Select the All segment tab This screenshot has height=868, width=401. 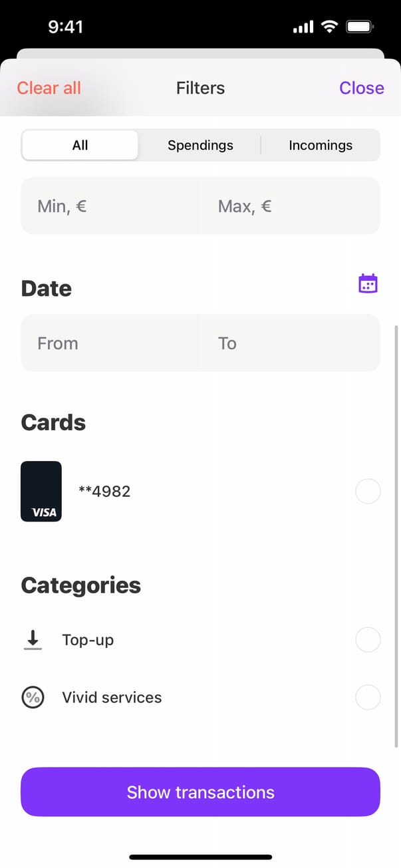(80, 145)
